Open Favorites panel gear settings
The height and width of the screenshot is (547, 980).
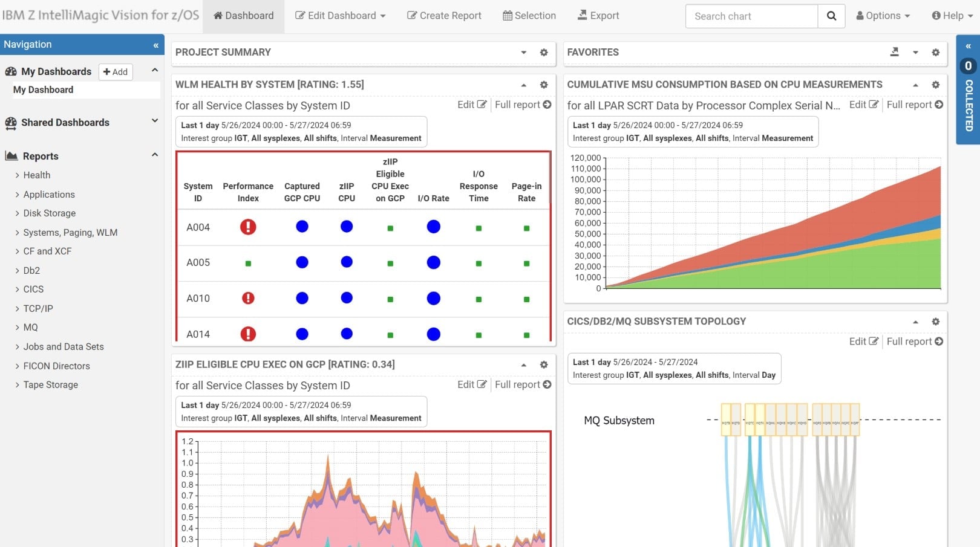click(935, 53)
